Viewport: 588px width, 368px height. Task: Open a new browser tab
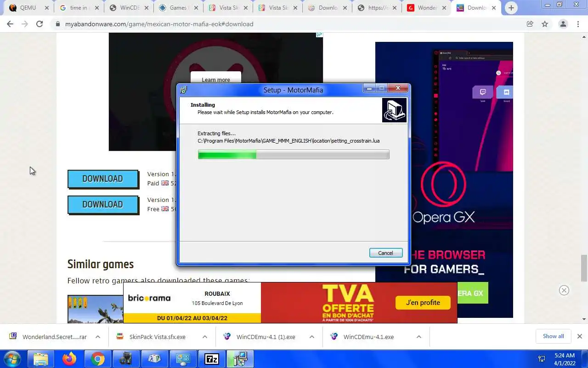[x=511, y=8]
